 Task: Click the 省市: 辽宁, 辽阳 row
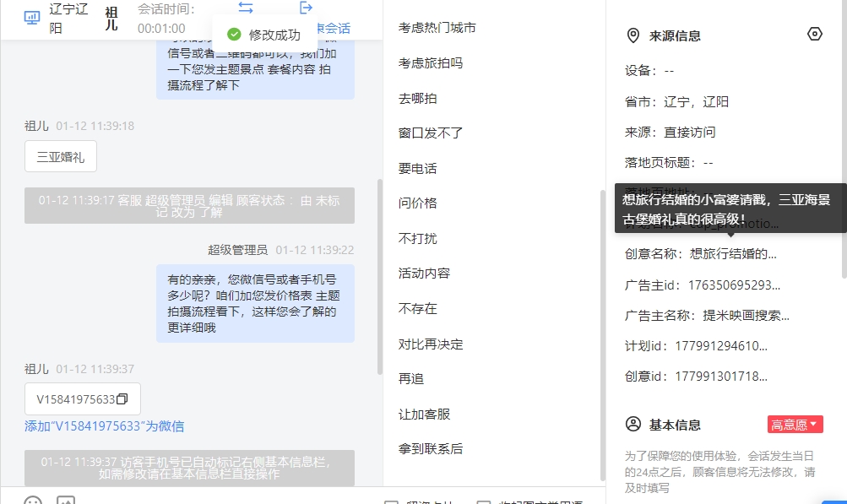(677, 101)
